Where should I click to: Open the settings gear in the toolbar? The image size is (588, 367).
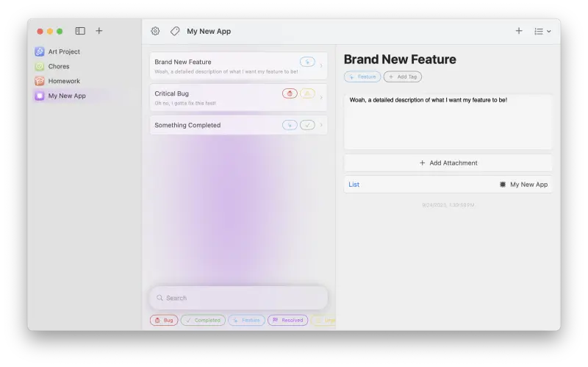click(x=155, y=31)
